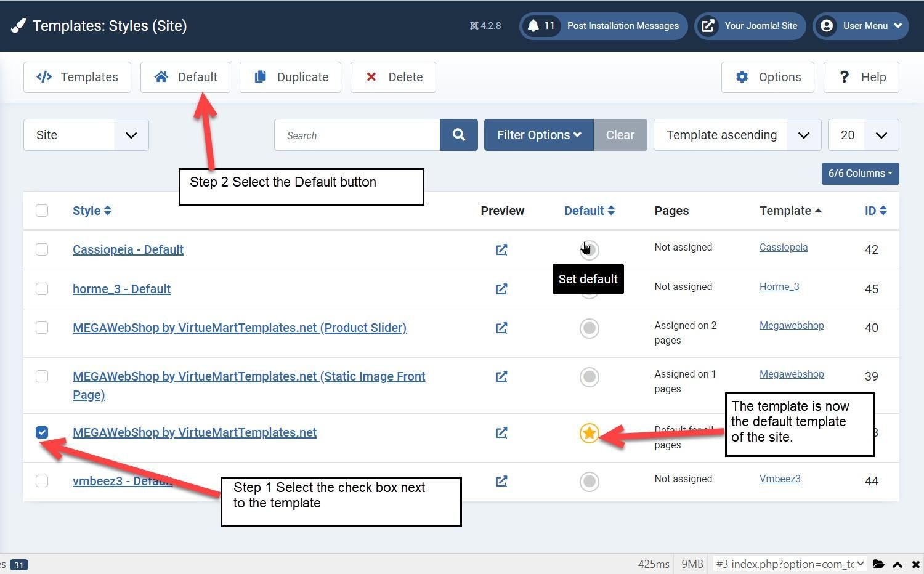This screenshot has height=574, width=924.
Task: Set Cassiopeia - Default as default style
Action: 590,249
